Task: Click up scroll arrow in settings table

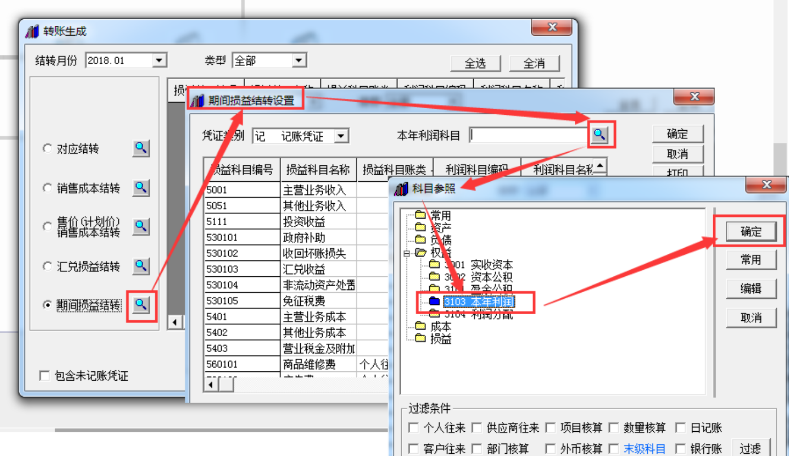Action: (600, 165)
